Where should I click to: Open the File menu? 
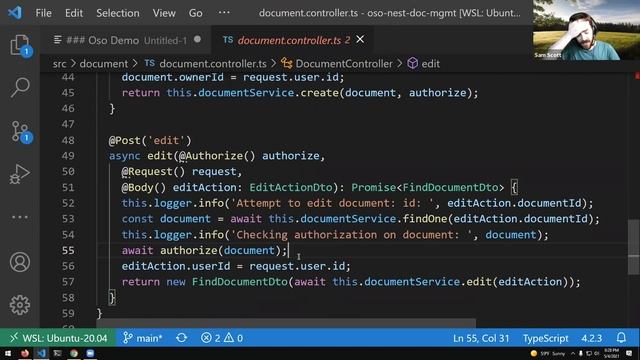coord(43,13)
